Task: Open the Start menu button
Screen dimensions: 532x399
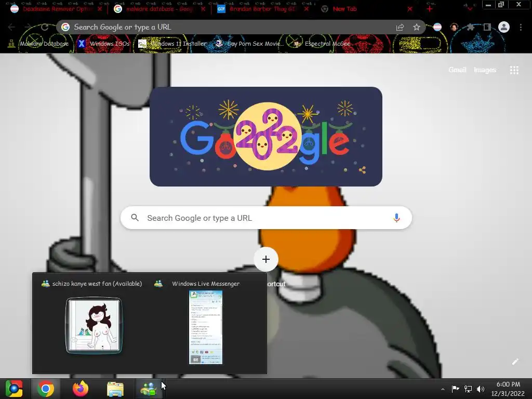Action: [x=14, y=389]
